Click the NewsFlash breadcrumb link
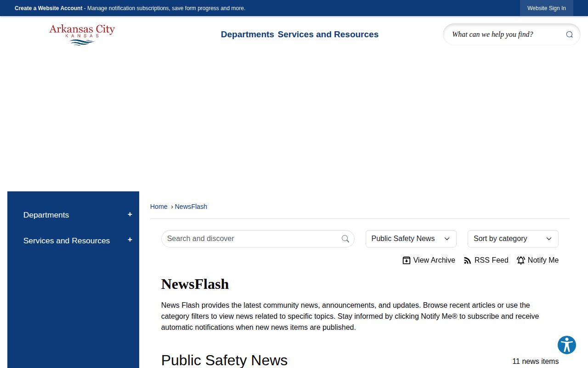This screenshot has height=368, width=588. [191, 207]
